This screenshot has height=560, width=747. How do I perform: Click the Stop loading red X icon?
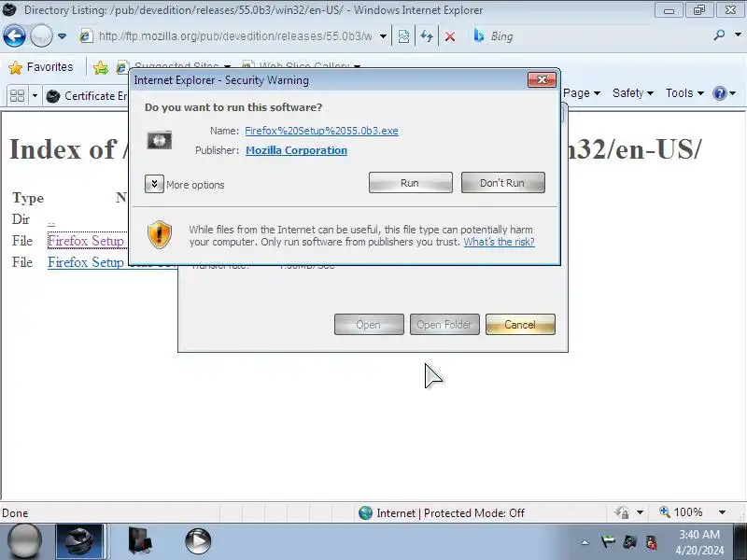tap(450, 36)
